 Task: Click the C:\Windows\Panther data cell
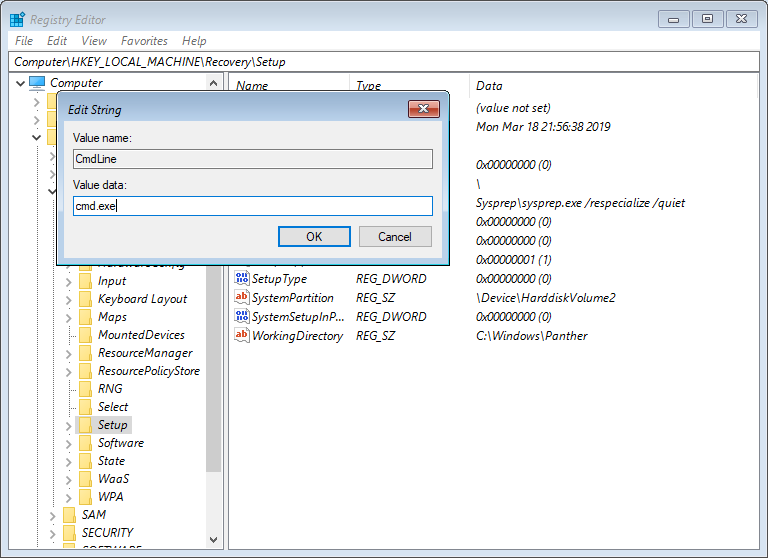pos(531,336)
